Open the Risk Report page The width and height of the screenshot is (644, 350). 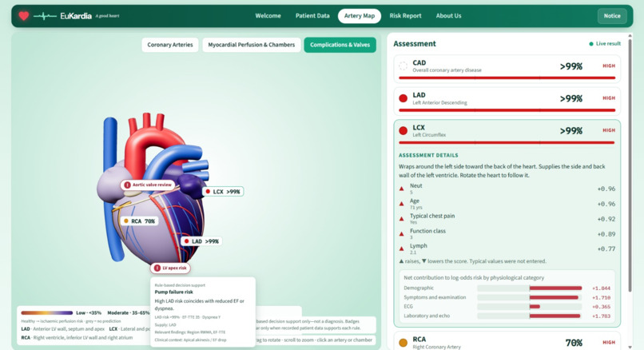click(x=405, y=16)
